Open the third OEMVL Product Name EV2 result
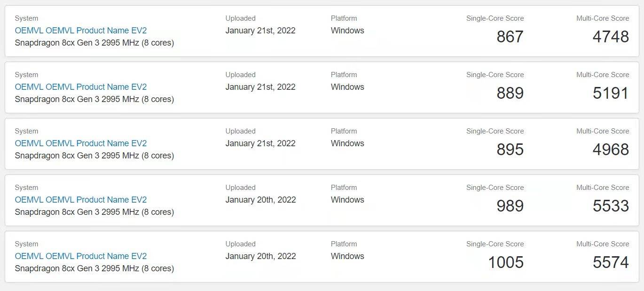 click(x=80, y=143)
